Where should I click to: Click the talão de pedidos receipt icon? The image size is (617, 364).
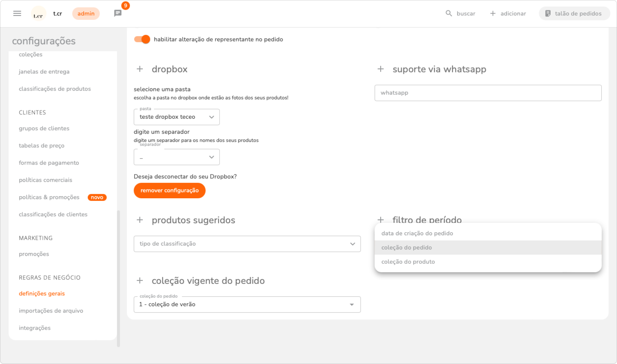pyautogui.click(x=548, y=14)
